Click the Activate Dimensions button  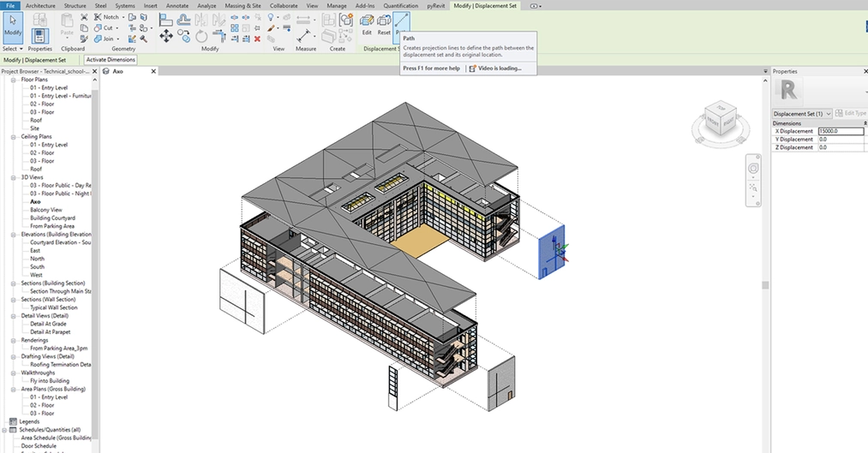pyautogui.click(x=111, y=60)
